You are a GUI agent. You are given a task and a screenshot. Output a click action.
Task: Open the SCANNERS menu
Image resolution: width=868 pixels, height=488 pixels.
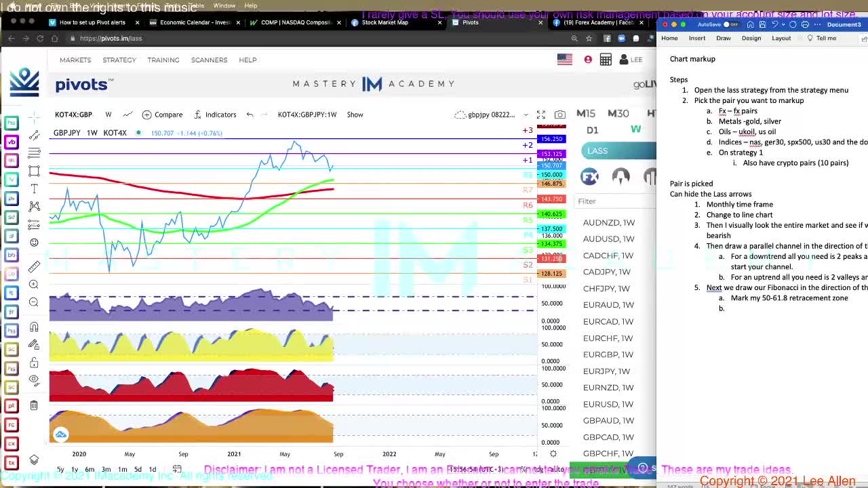pos(209,60)
